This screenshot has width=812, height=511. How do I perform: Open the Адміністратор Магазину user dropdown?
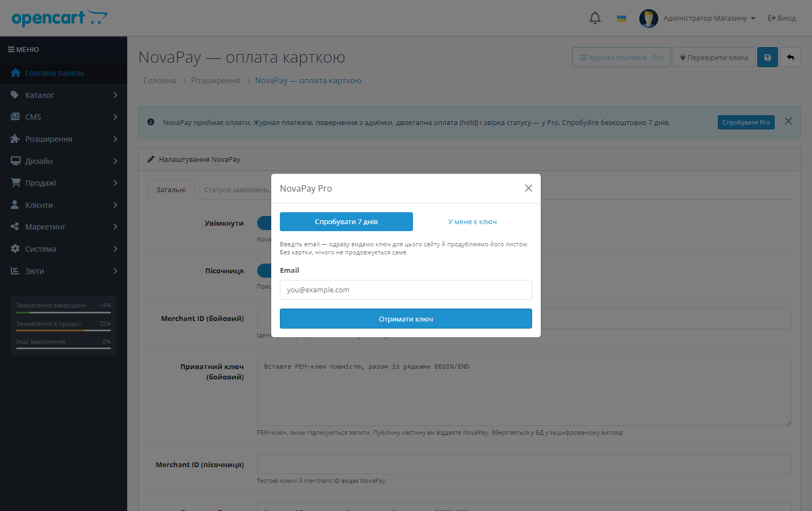[710, 18]
